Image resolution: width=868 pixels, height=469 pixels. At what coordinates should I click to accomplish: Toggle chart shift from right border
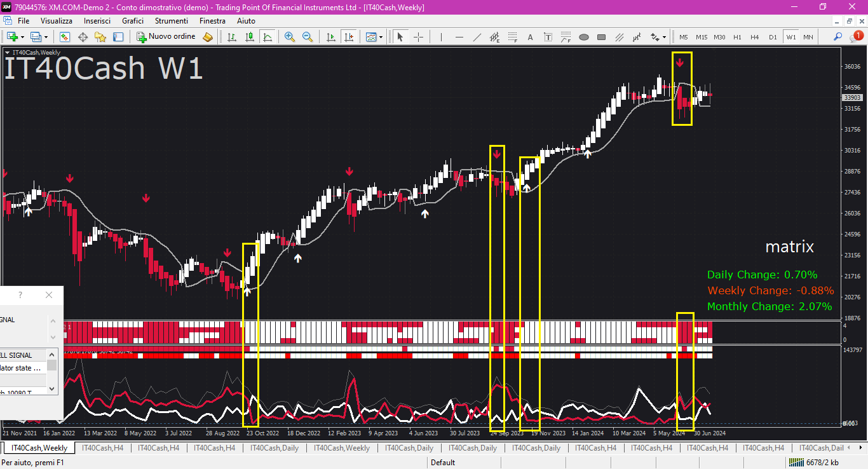[x=349, y=37]
